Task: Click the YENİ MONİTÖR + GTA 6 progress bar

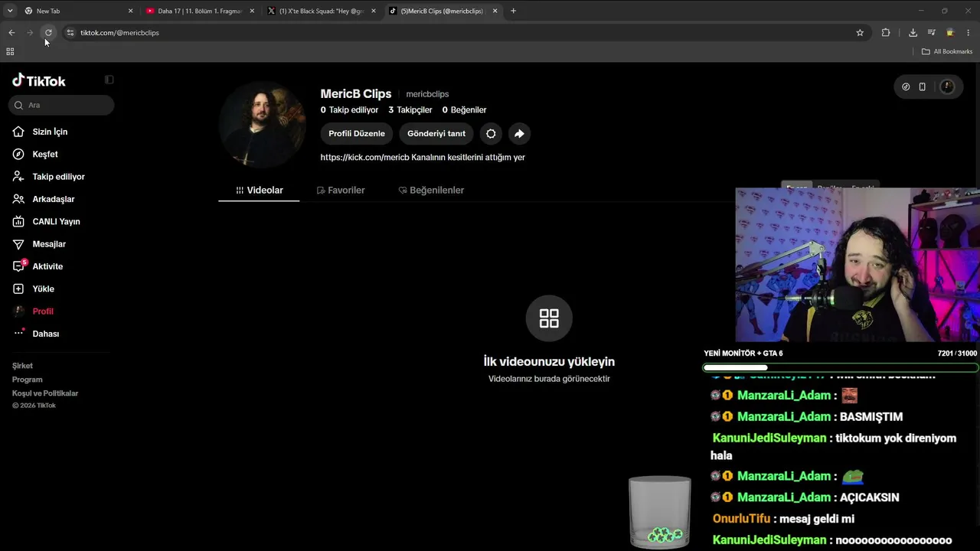Action: point(840,368)
